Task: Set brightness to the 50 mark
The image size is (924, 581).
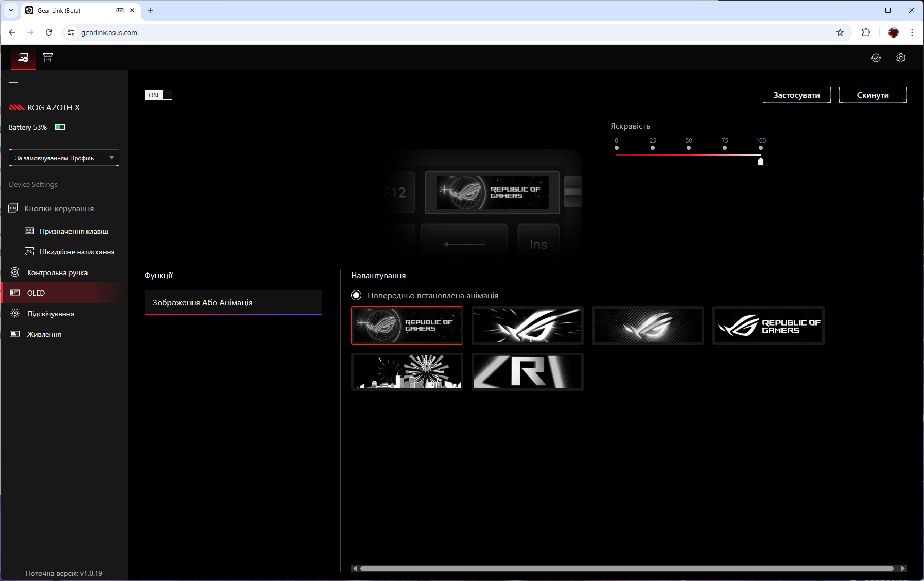Action: (x=689, y=148)
